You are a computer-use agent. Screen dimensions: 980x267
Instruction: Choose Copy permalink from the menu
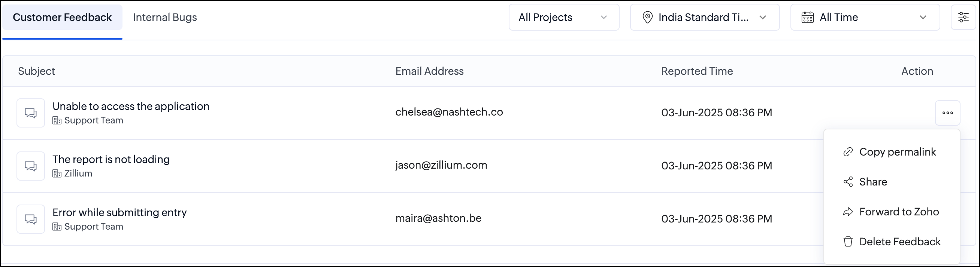click(897, 152)
